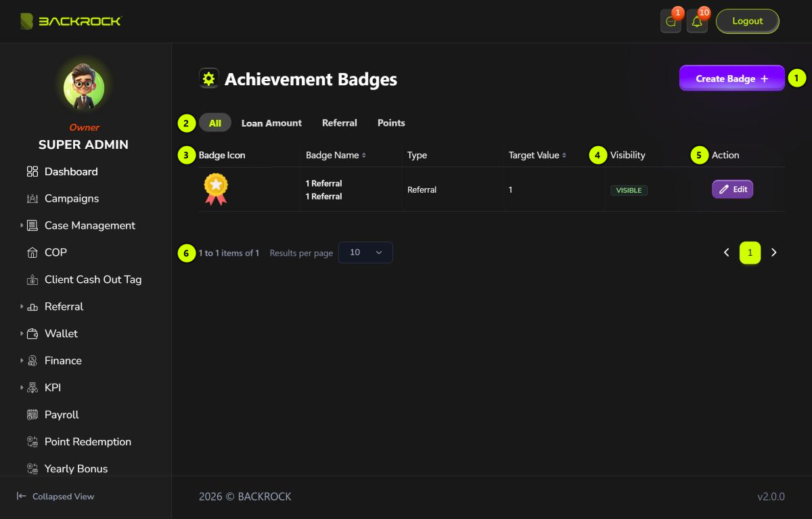Image resolution: width=812 pixels, height=519 pixels.
Task: Click the '2026 © BACKROCK' footer text
Action: point(245,497)
